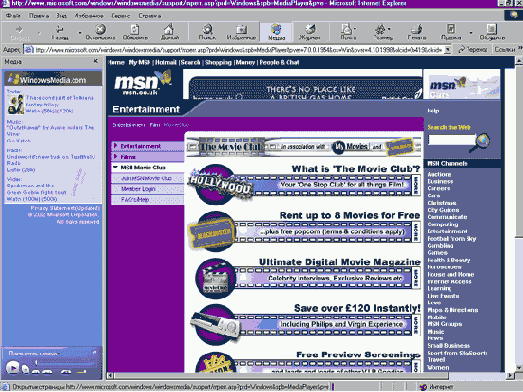Image resolution: width=523 pixels, height=392 pixels.
Task: Open the Search (Поиск) toolbar pane
Action: click(x=207, y=32)
